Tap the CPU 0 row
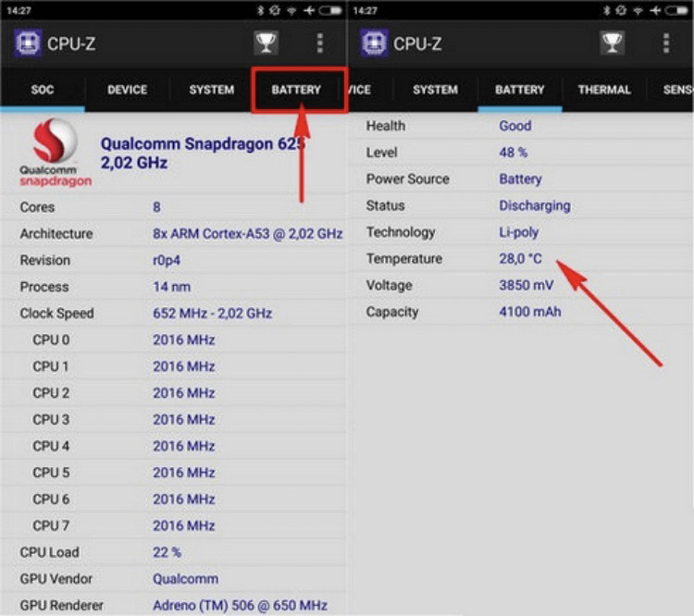694x616 pixels. coord(173,339)
